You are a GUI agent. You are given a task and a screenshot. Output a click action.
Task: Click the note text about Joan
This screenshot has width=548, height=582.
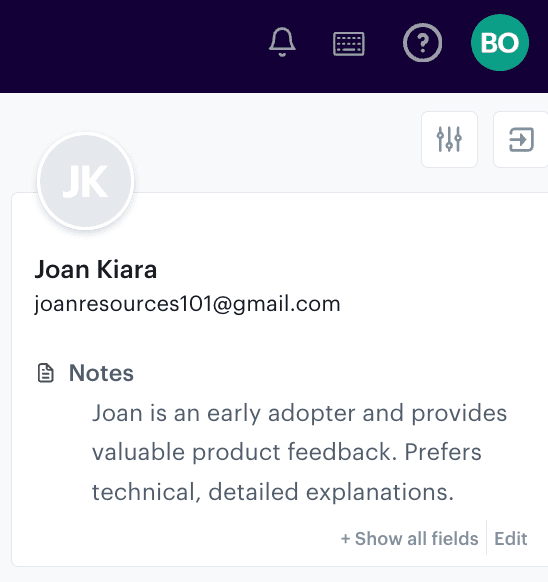299,452
